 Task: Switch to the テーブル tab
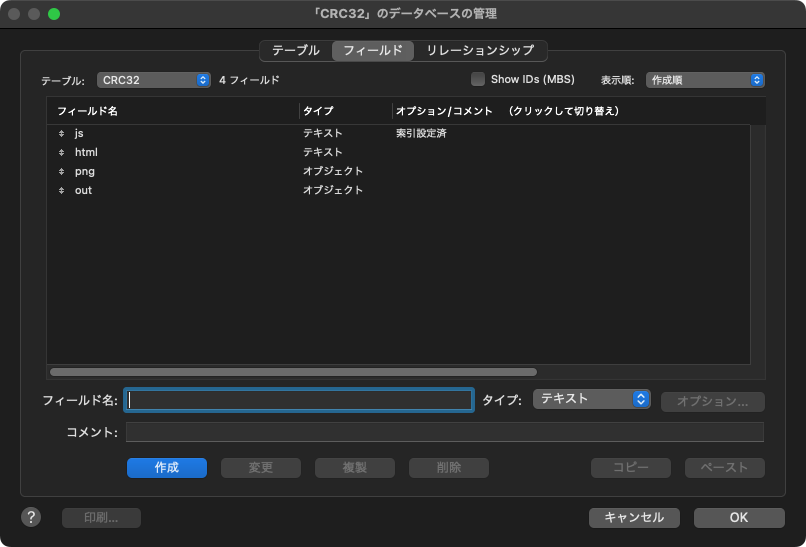(296, 51)
